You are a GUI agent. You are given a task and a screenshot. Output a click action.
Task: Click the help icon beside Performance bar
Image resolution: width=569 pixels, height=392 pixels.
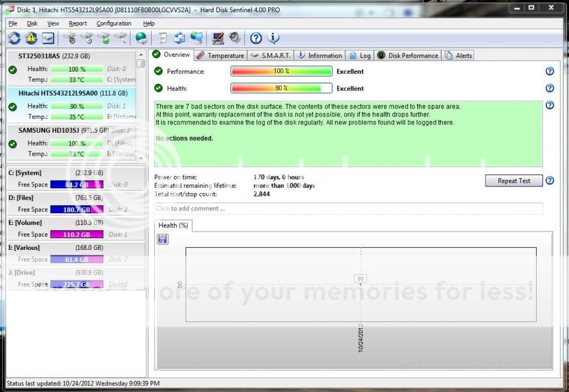(x=550, y=71)
